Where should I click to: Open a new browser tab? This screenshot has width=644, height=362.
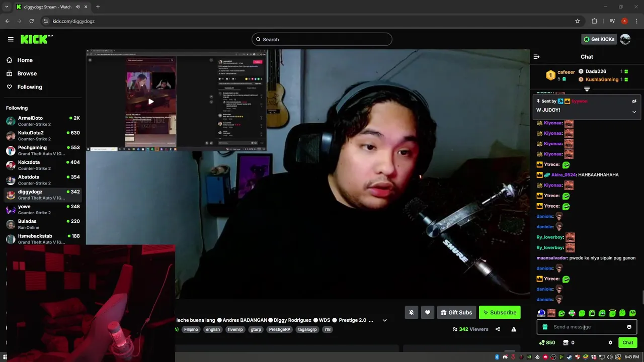tap(98, 7)
